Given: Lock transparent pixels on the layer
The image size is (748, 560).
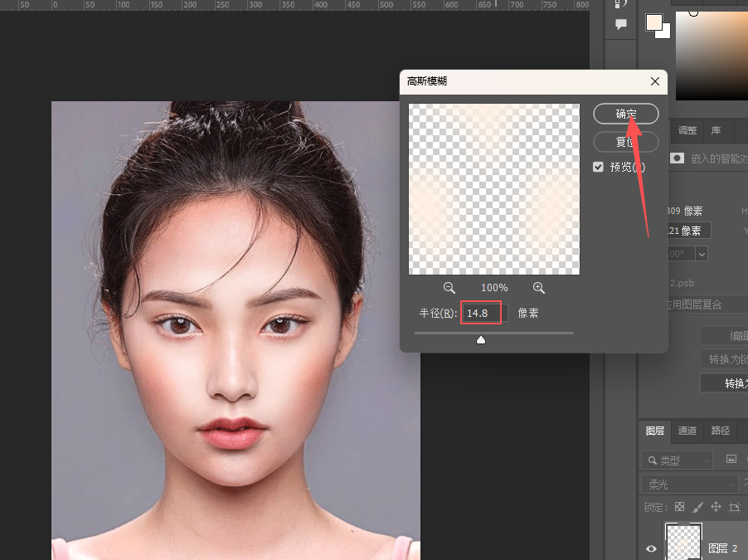Looking at the screenshot, I should [679, 507].
